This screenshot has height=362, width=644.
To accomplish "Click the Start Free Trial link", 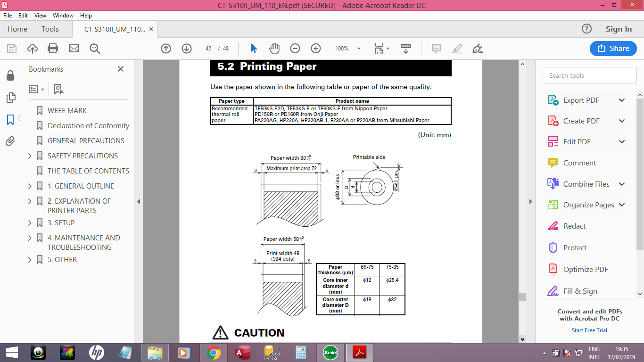I will click(589, 330).
